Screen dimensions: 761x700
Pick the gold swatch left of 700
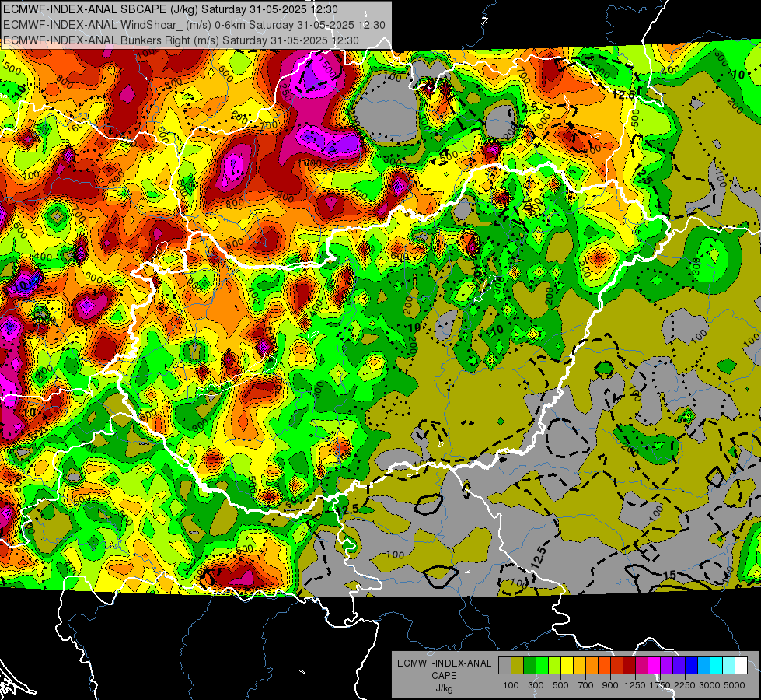(579, 665)
